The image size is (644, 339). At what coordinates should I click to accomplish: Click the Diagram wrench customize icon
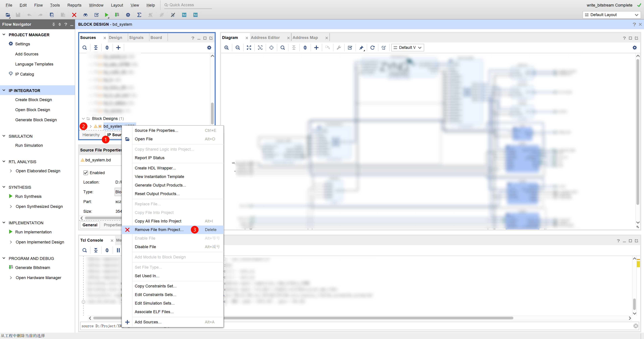339,48
